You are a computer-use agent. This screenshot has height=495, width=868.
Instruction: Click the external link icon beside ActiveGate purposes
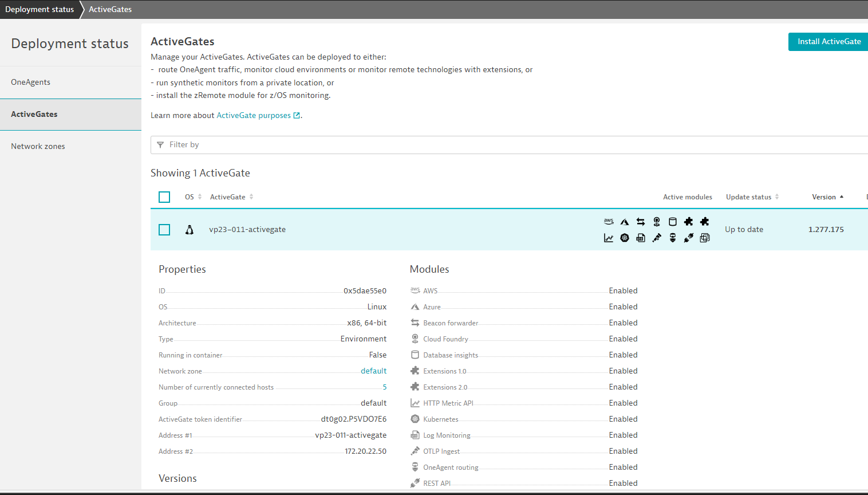click(297, 115)
